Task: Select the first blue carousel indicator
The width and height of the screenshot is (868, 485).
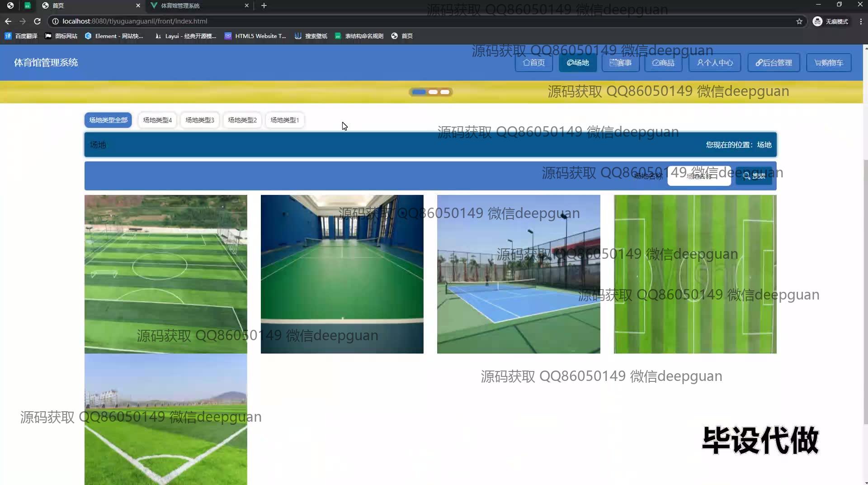Action: click(419, 92)
